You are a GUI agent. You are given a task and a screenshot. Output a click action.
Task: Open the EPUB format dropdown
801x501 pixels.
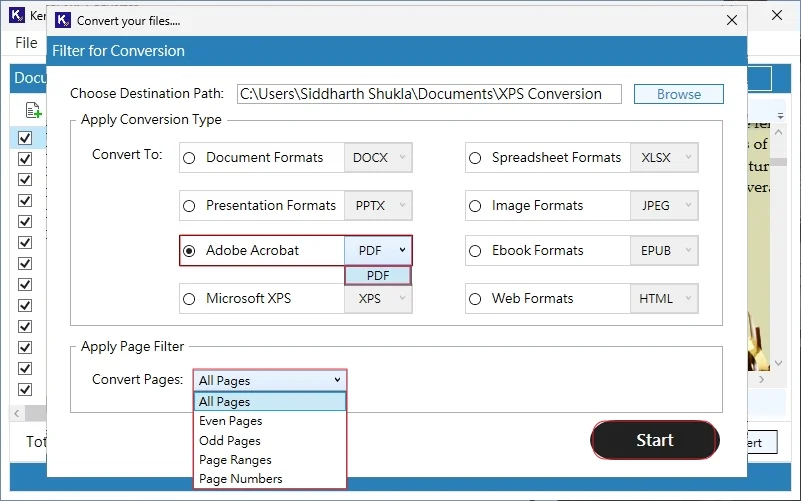pyautogui.click(x=664, y=251)
